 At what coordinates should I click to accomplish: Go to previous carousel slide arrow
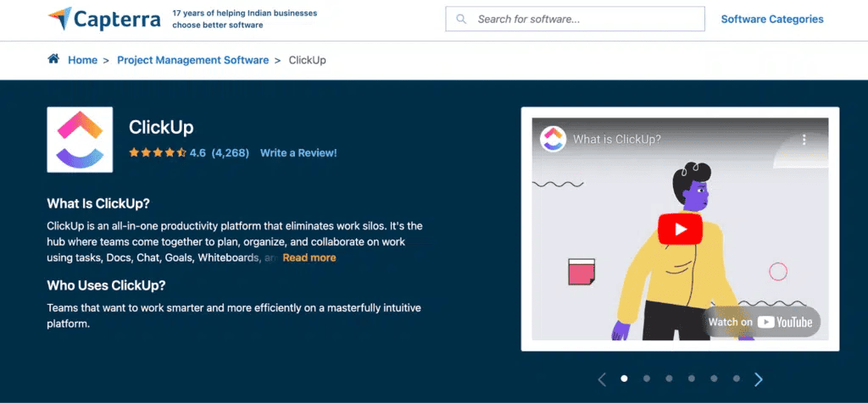603,379
